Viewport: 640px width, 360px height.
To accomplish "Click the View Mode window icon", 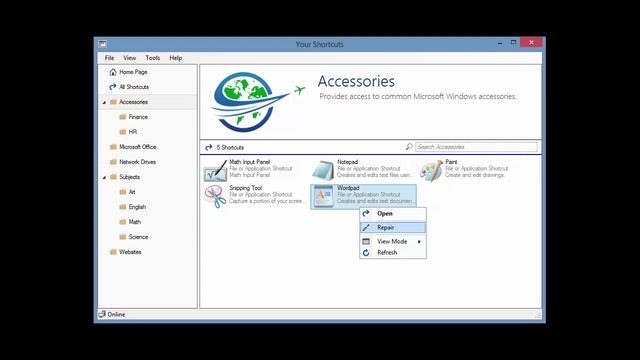I will [x=366, y=241].
